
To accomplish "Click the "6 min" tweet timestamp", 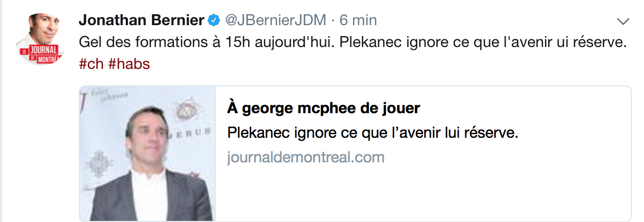I will [358, 21].
